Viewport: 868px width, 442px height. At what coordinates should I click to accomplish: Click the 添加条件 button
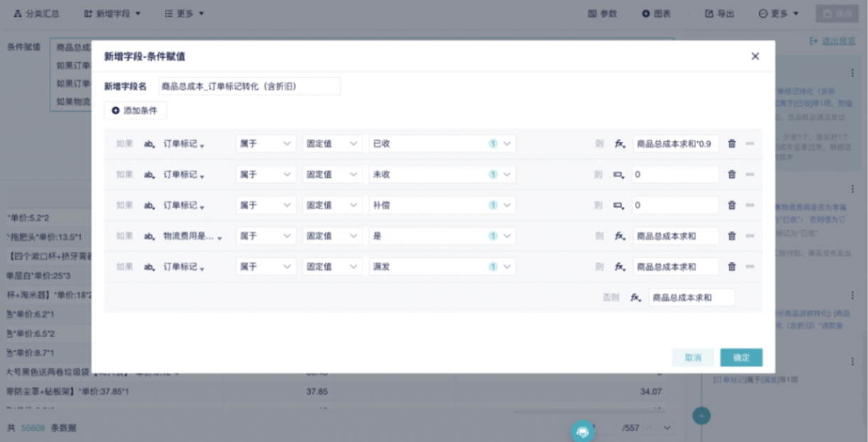pyautogui.click(x=136, y=111)
